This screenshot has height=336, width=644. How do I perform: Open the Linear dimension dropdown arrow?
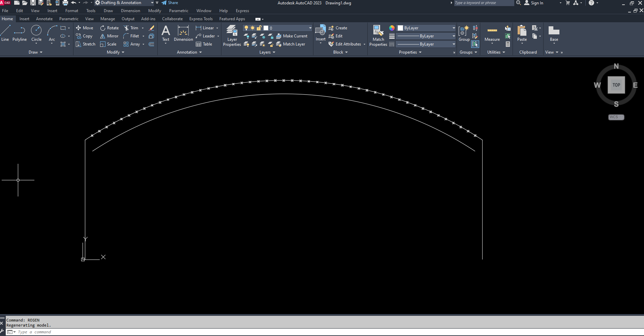coord(217,28)
